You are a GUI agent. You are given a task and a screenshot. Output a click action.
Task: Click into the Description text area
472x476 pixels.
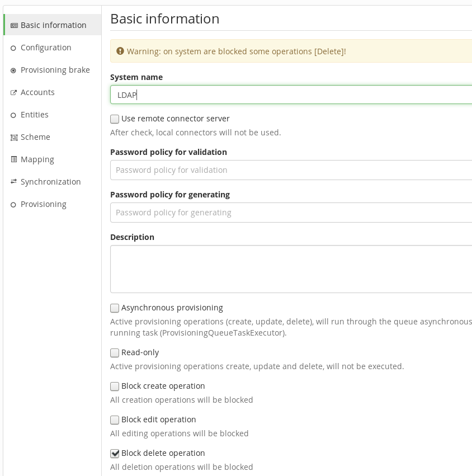(x=291, y=269)
